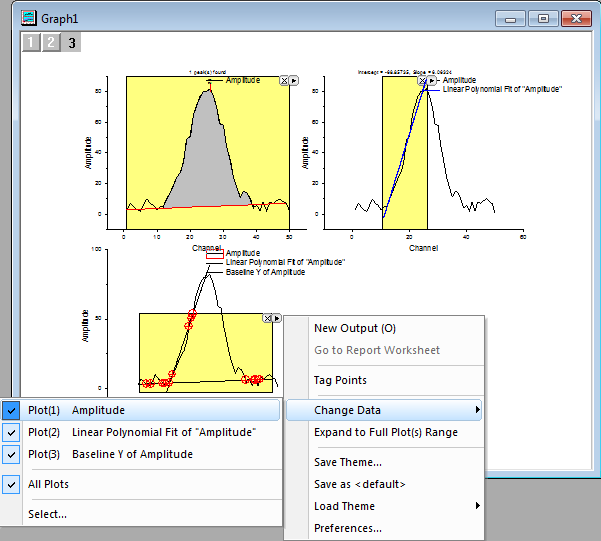Select Tag Points in the context menu
Image resolution: width=601 pixels, height=541 pixels.
point(340,380)
